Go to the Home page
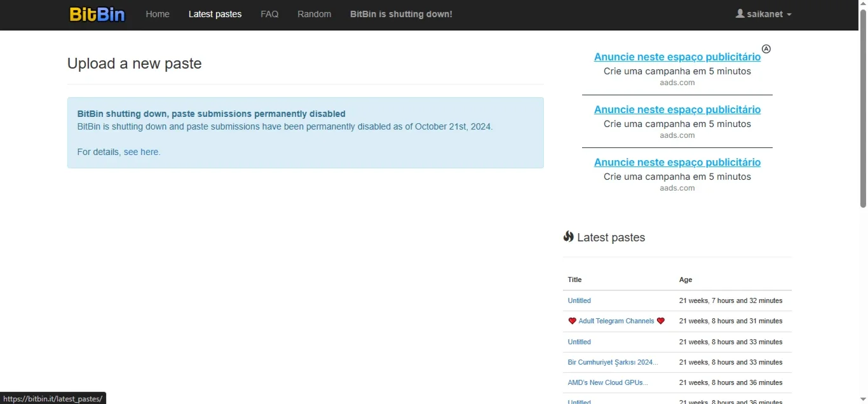The height and width of the screenshot is (404, 868). coord(158,14)
